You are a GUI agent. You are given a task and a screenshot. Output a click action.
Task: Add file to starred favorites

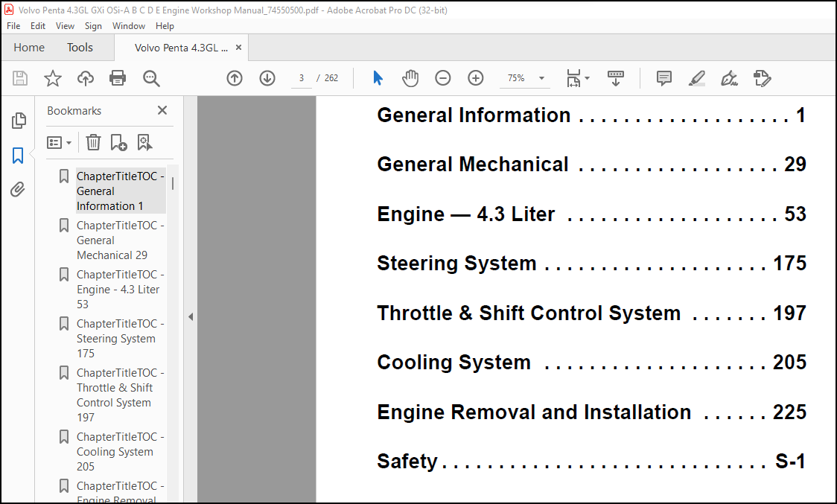point(52,78)
